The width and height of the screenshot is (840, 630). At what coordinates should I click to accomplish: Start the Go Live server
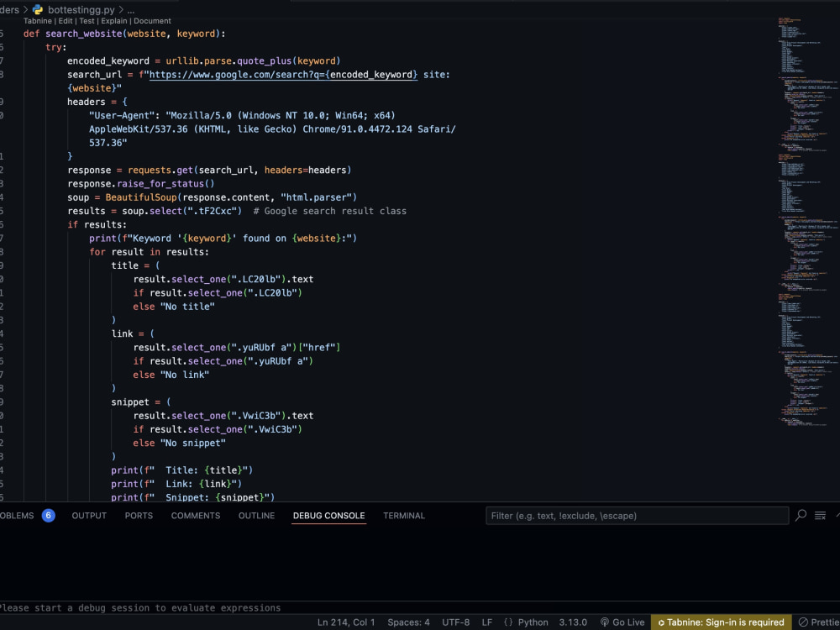point(628,622)
